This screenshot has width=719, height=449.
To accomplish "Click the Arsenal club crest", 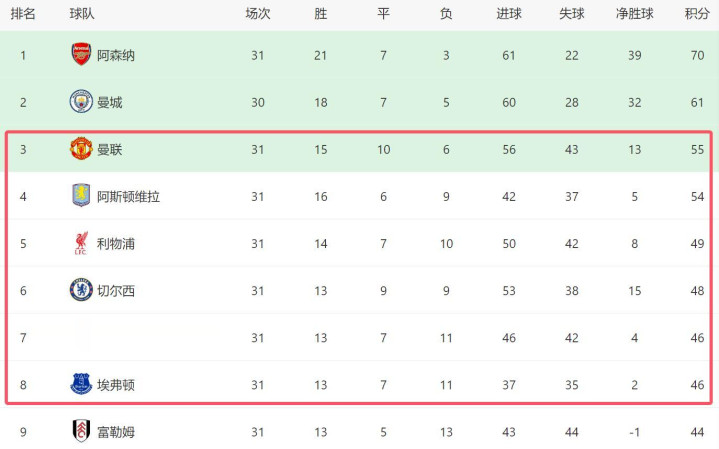I will pyautogui.click(x=81, y=55).
